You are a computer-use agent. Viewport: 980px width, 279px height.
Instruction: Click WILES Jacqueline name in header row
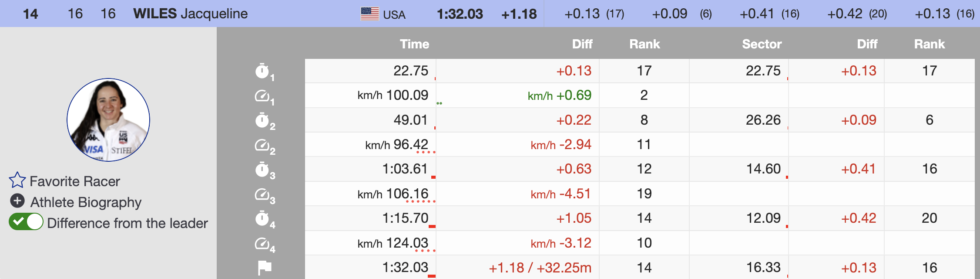(x=190, y=14)
